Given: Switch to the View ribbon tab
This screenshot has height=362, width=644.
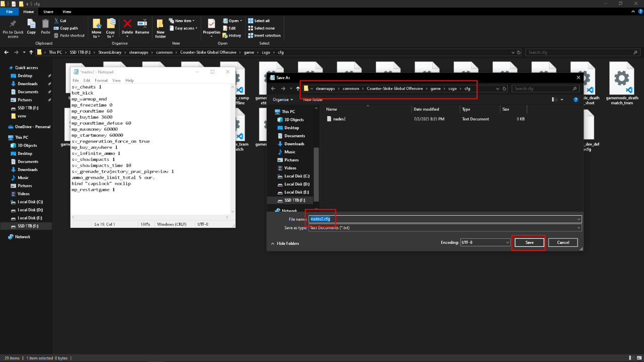Looking at the screenshot, I should [x=66, y=12].
